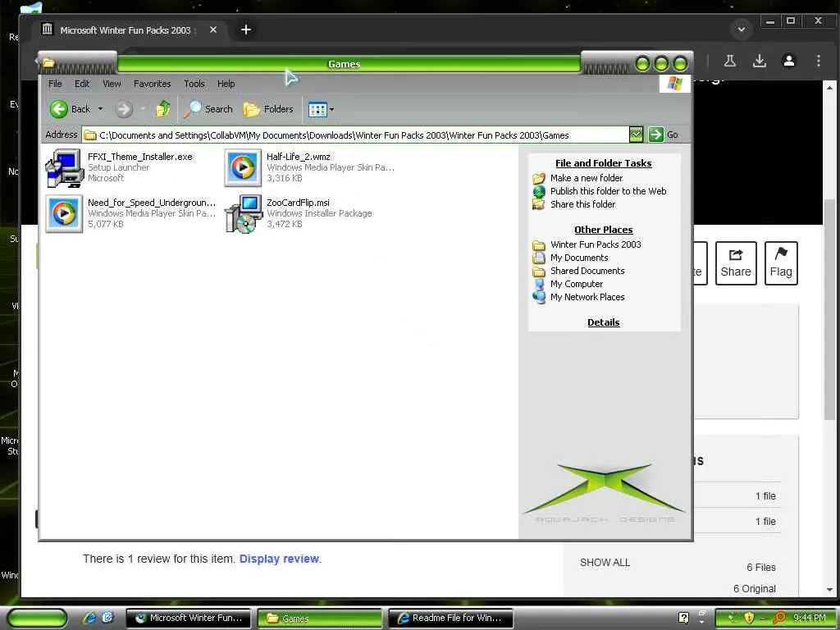Open the Forward history dropdown arrow
This screenshot has height=630, width=840.
[x=143, y=109]
